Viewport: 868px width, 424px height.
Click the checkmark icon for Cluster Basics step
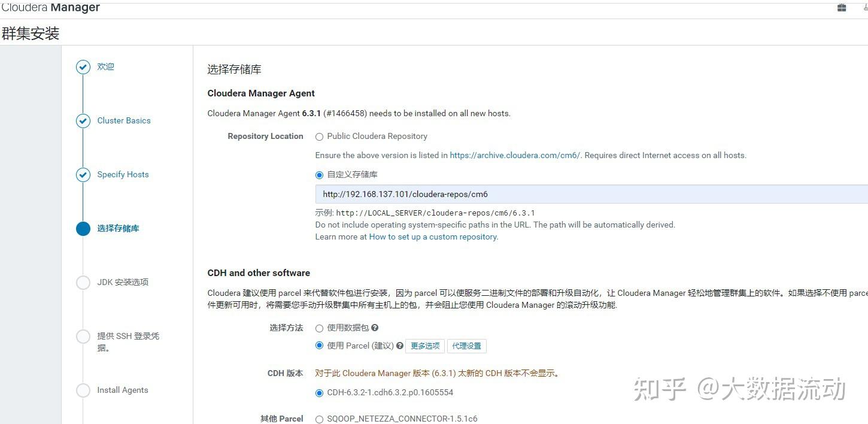(83, 121)
